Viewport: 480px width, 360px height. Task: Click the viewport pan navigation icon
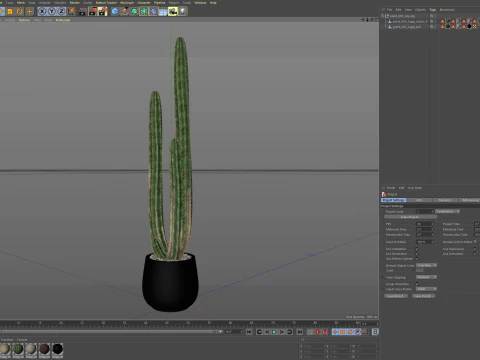coord(363,20)
